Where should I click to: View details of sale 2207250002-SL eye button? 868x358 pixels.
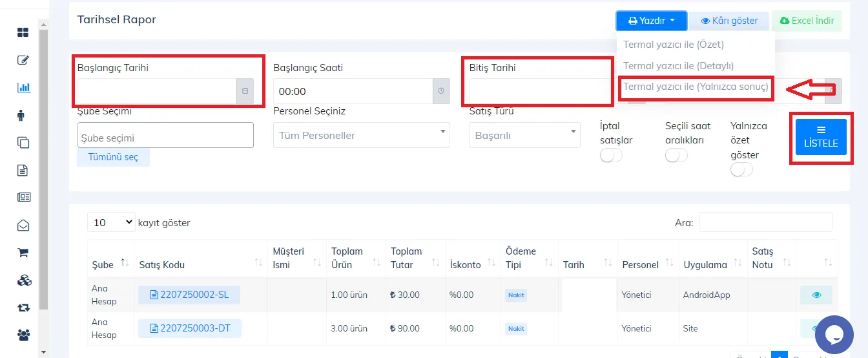coord(816,295)
